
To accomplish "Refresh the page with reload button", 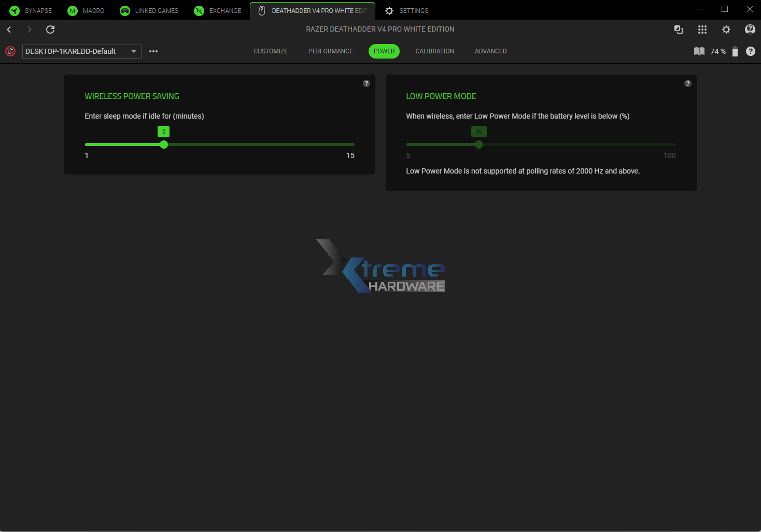I will pos(50,30).
